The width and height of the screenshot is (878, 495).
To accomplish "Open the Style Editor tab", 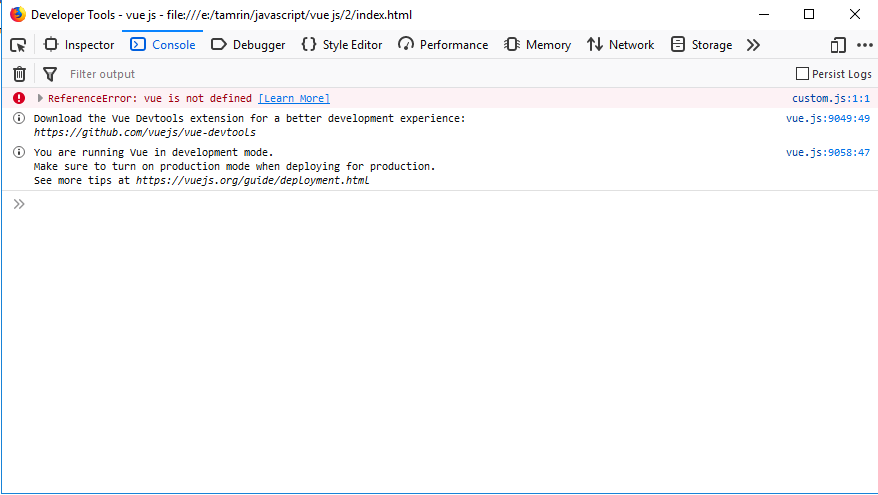I will point(341,45).
